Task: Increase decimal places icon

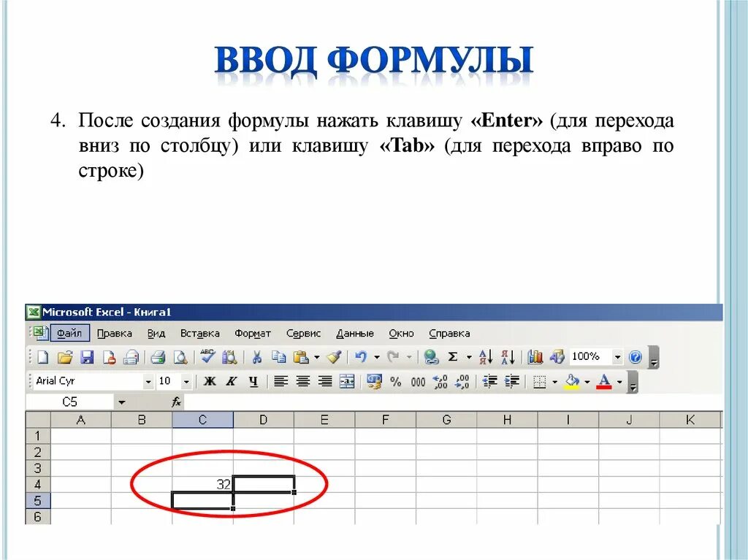Action: pos(440,382)
